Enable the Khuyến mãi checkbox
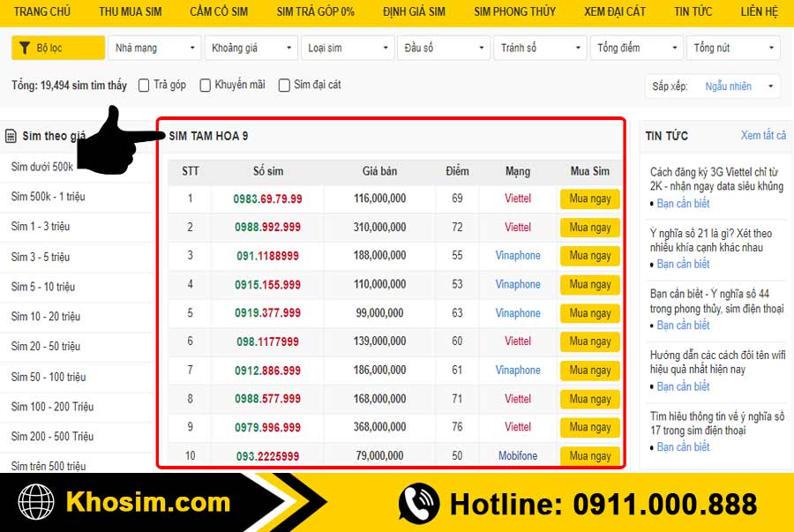Image resolution: width=794 pixels, height=532 pixels. click(x=206, y=86)
